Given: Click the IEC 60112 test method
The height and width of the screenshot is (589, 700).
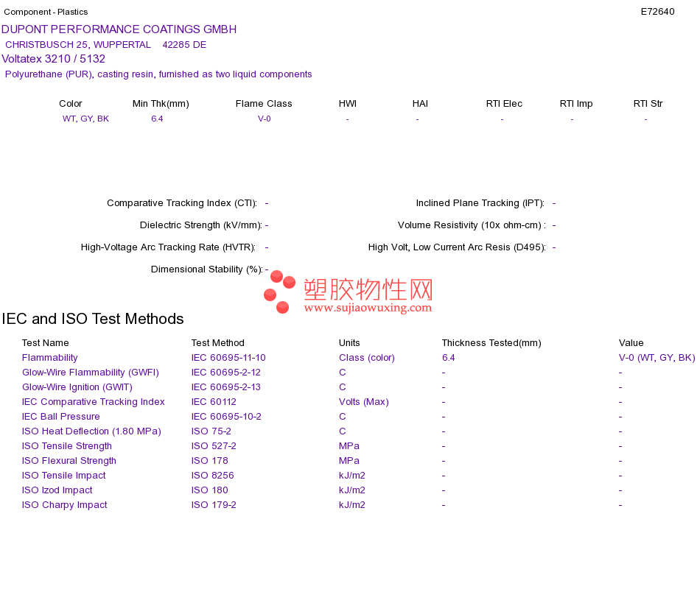Looking at the screenshot, I should click(x=214, y=402).
